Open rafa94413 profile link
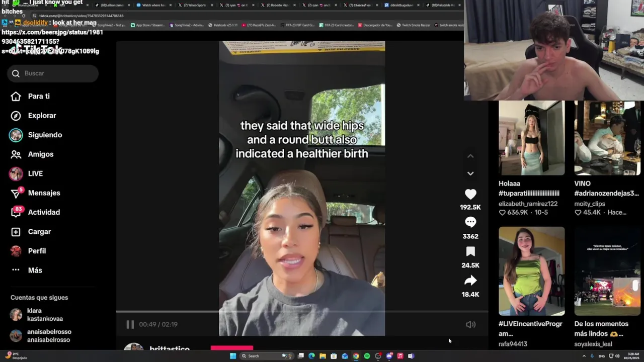 [513, 344]
